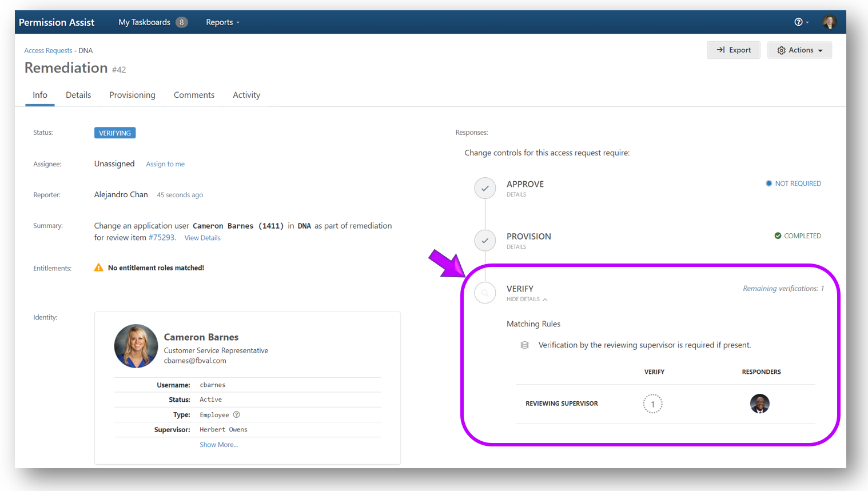Collapse Verify section with Hide Details
Screen dimensions: 868x491
(x=526, y=300)
